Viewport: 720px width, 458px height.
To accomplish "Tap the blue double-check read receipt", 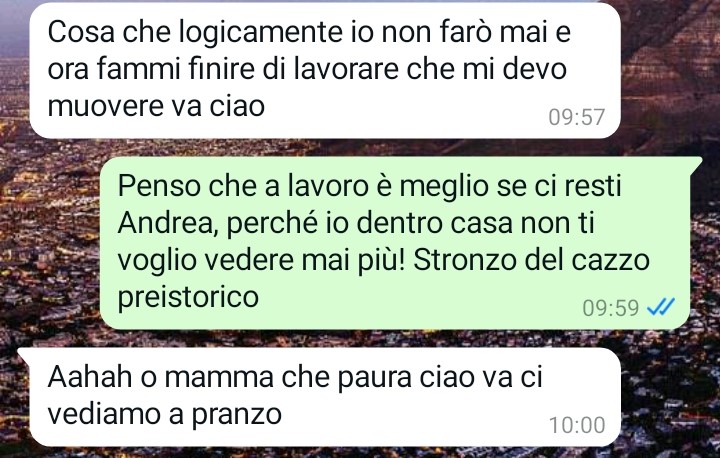I will coord(661,307).
